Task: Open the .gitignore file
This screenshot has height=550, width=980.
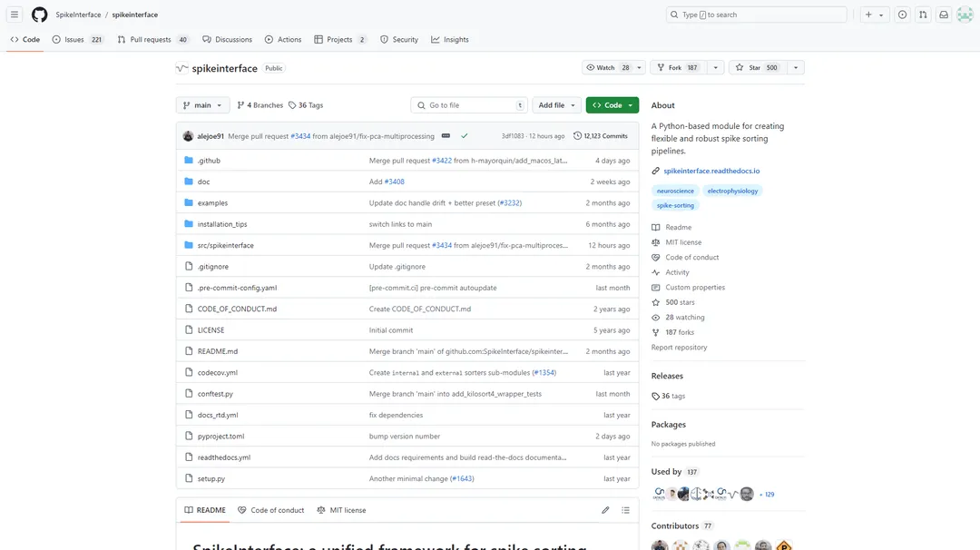Action: tap(213, 267)
